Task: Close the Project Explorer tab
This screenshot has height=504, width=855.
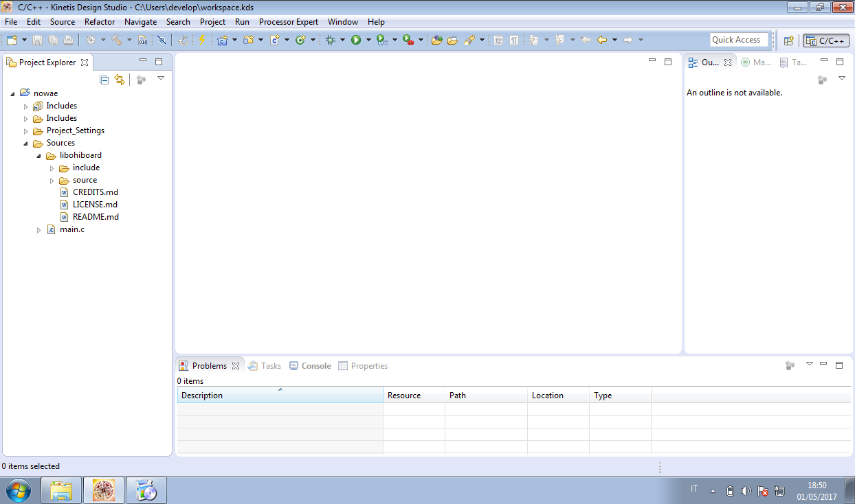Action: click(x=85, y=62)
